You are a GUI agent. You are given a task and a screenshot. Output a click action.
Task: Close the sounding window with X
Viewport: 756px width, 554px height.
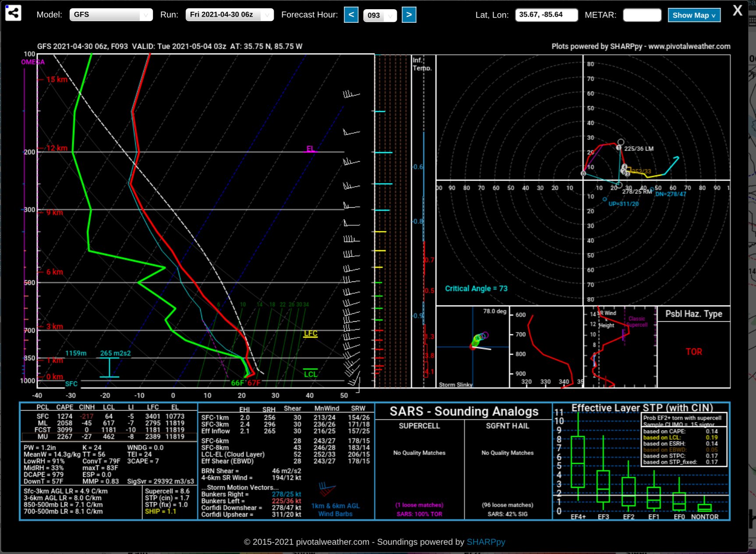click(x=738, y=11)
